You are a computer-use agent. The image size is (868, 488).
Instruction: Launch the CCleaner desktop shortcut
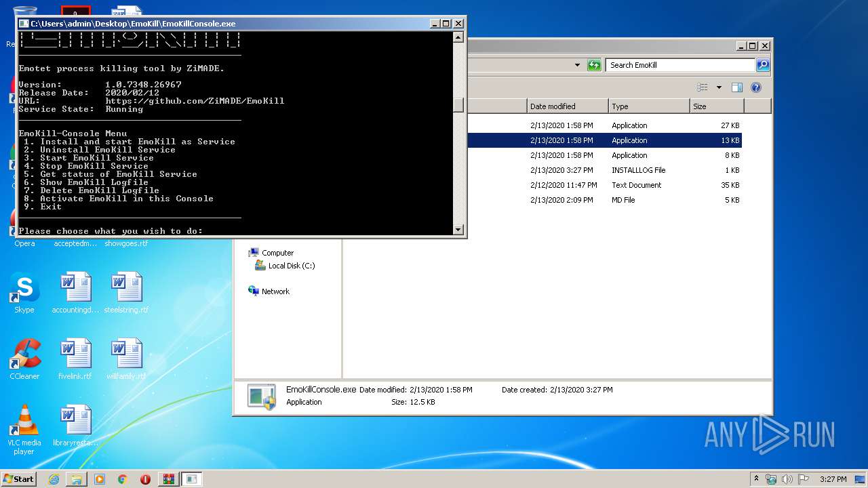[24, 359]
